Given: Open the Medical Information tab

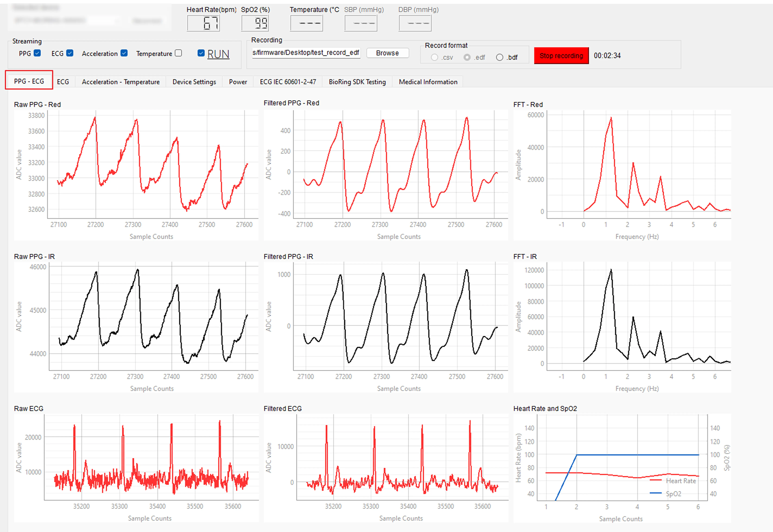Looking at the screenshot, I should (428, 82).
